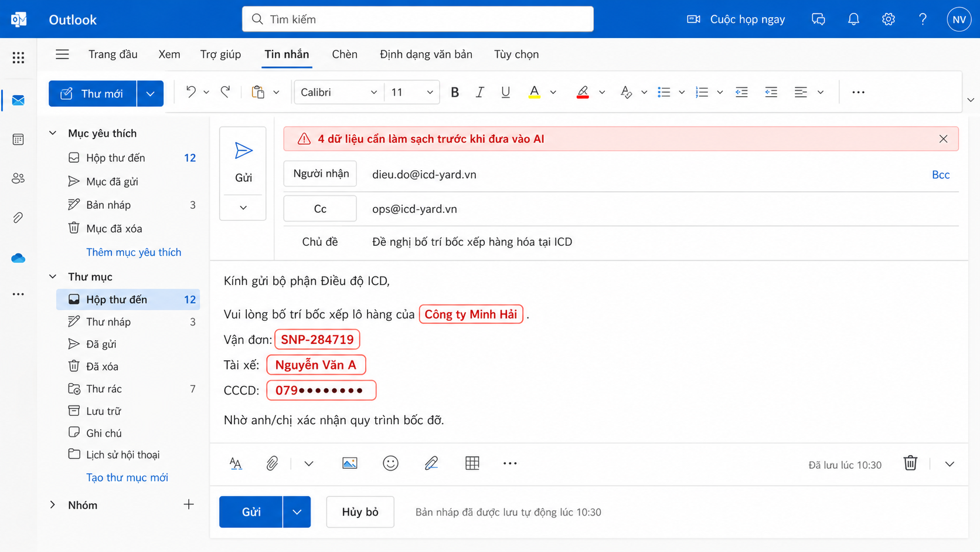Open notifications bell icon
Image resolution: width=980 pixels, height=552 pixels.
(x=853, y=19)
